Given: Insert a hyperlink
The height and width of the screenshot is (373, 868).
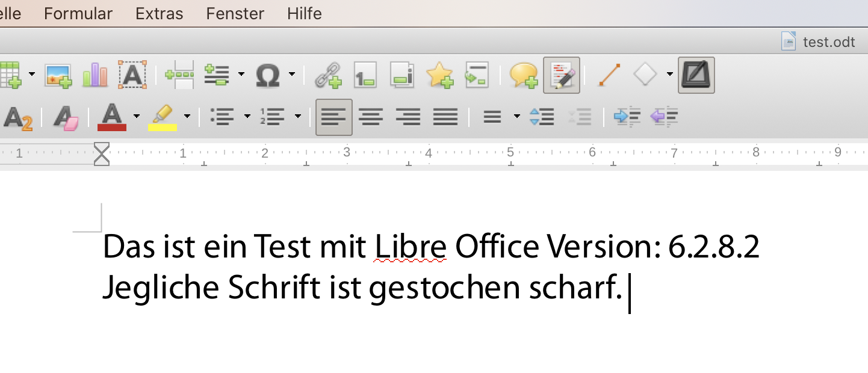Looking at the screenshot, I should coord(329,76).
